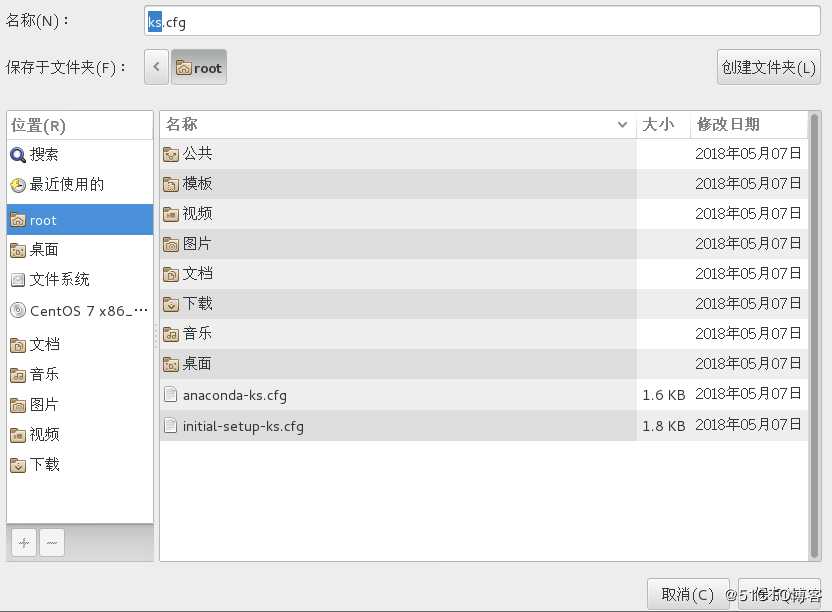Click the anaconda-ks.cfg document icon
The image size is (832, 612).
tap(170, 394)
